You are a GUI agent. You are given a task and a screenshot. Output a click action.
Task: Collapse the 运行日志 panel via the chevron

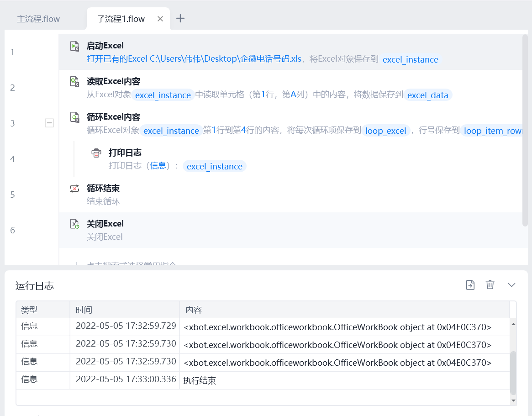(x=511, y=285)
